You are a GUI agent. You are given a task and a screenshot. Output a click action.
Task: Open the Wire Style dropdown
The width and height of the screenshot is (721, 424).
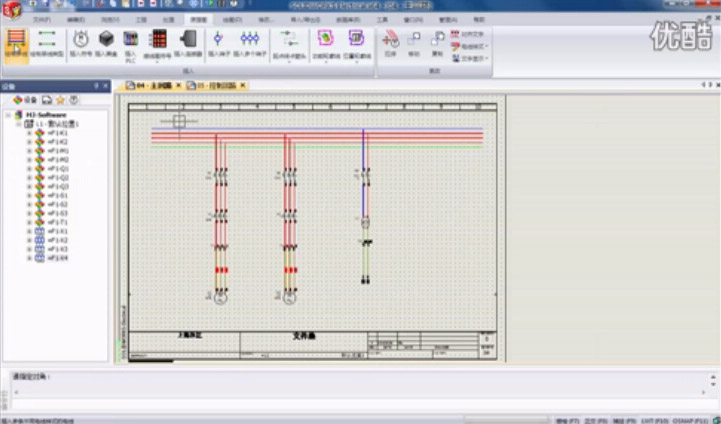click(469, 46)
